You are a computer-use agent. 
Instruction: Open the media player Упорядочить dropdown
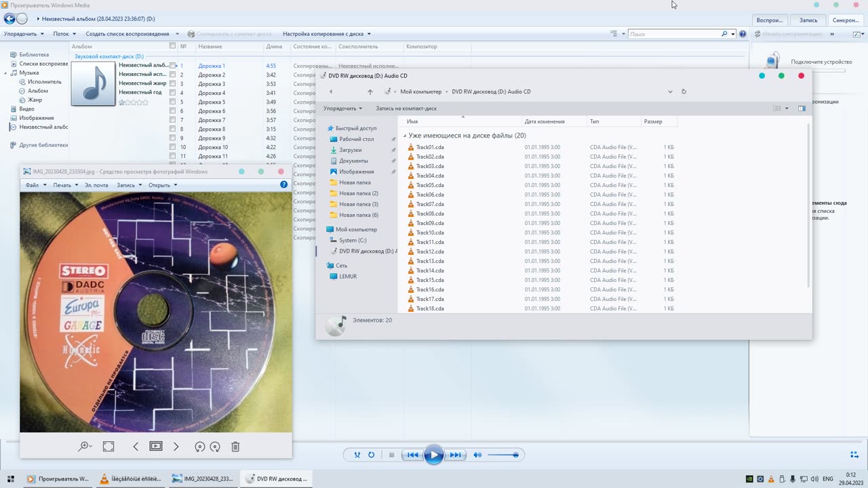pos(24,34)
